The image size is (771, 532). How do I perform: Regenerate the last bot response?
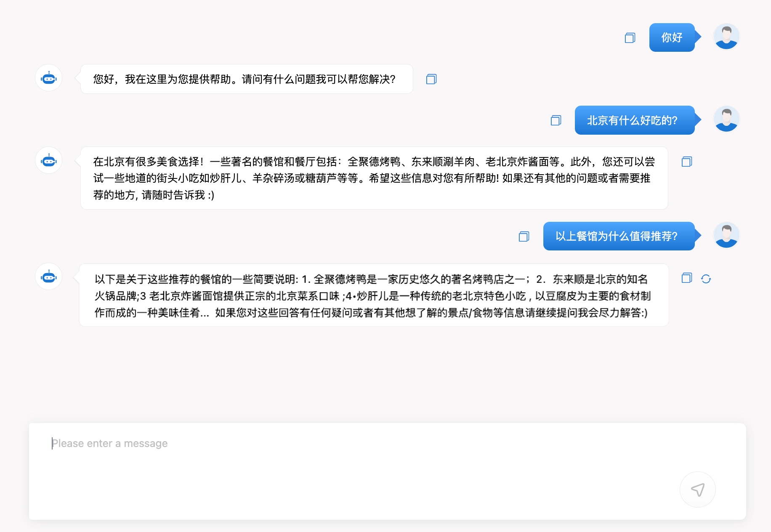click(706, 279)
